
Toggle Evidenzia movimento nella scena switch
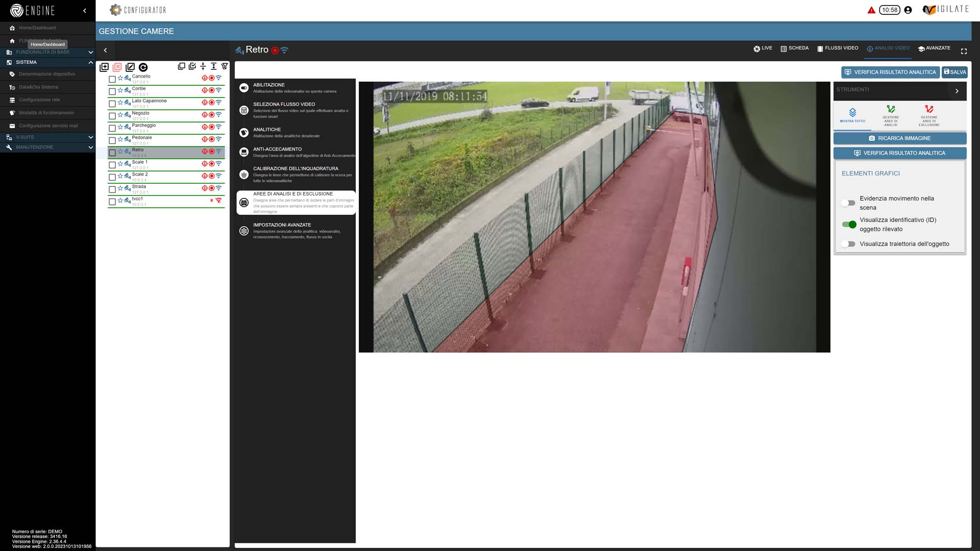848,203
